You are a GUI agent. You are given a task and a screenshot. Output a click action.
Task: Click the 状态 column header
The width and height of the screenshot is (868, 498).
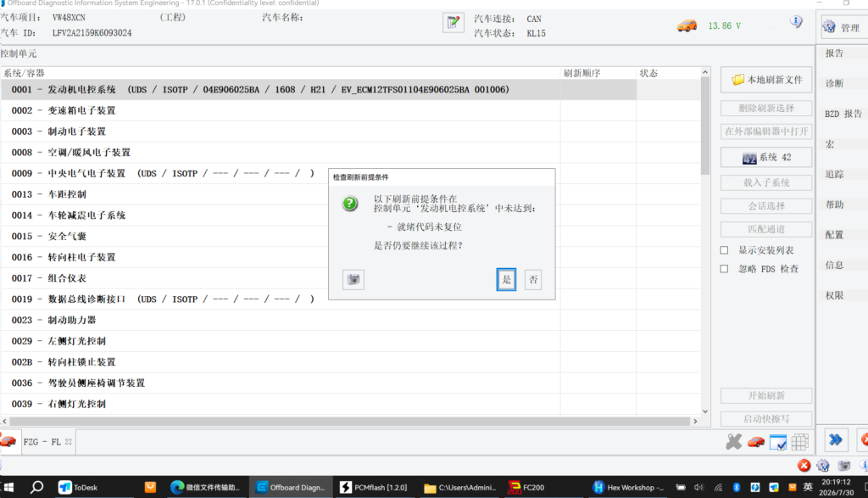(x=668, y=73)
